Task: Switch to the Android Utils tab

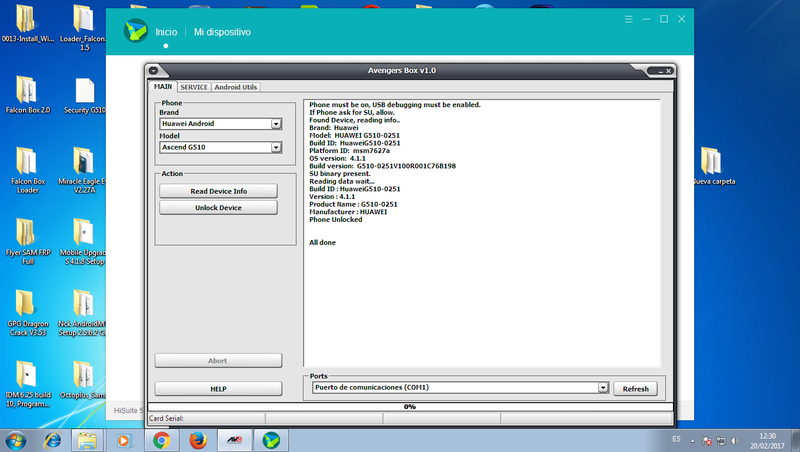Action: [236, 87]
